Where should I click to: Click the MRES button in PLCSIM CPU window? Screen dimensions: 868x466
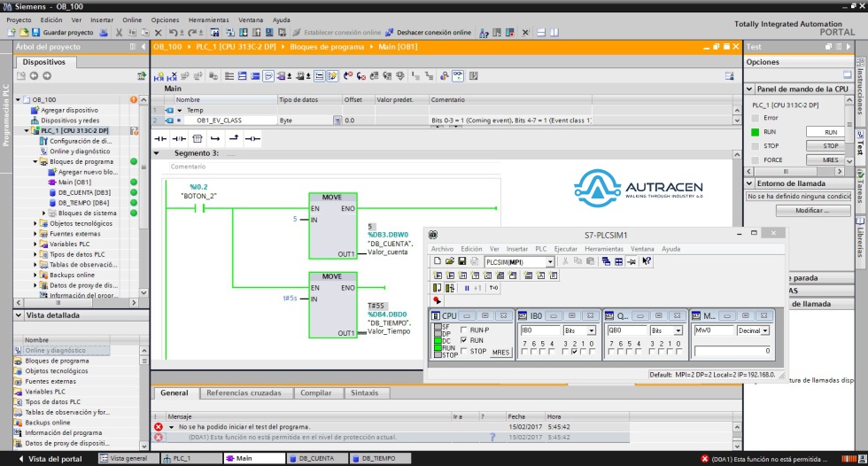pyautogui.click(x=500, y=352)
